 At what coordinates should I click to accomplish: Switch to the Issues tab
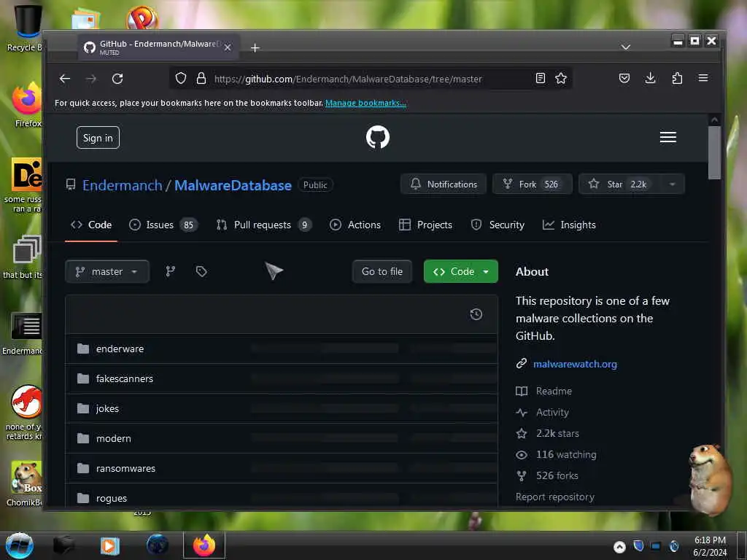tap(163, 225)
